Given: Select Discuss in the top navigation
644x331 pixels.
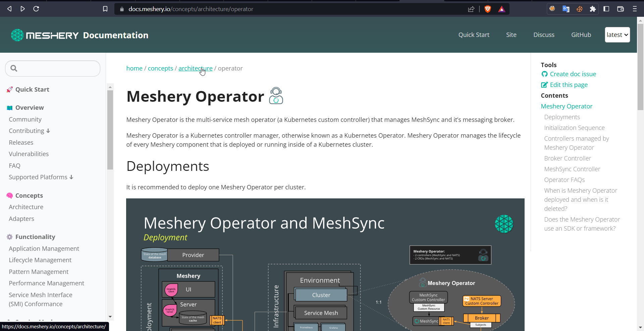Looking at the screenshot, I should click(x=544, y=35).
